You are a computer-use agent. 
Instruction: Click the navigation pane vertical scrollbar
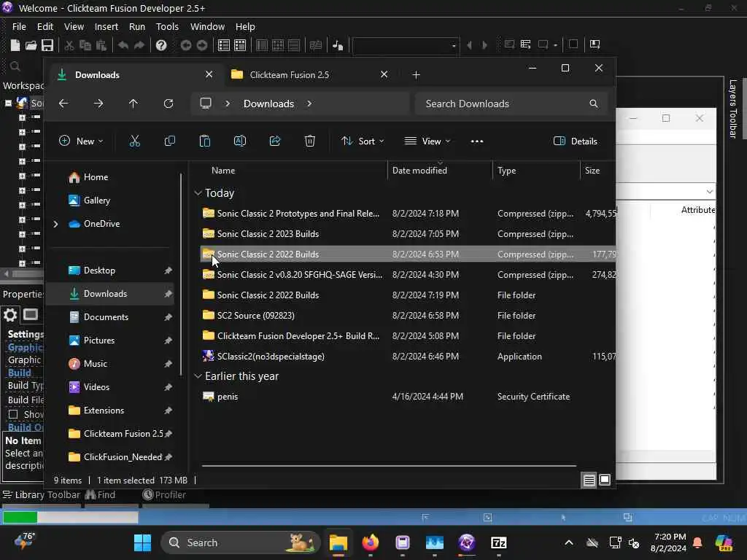click(x=181, y=275)
